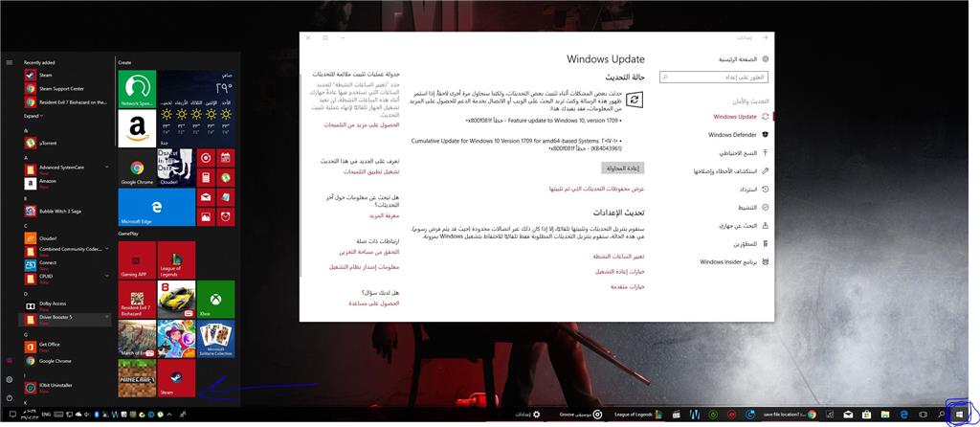Click the إعادة المحاولة retry button
Image resolution: width=980 pixels, height=427 pixels.
(622, 169)
